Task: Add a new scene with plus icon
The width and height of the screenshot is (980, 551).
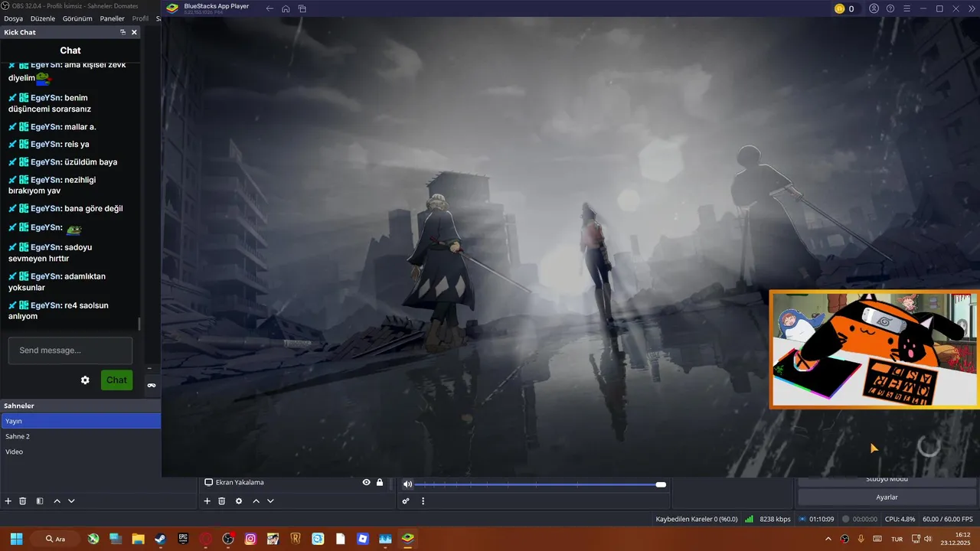Action: click(x=8, y=501)
